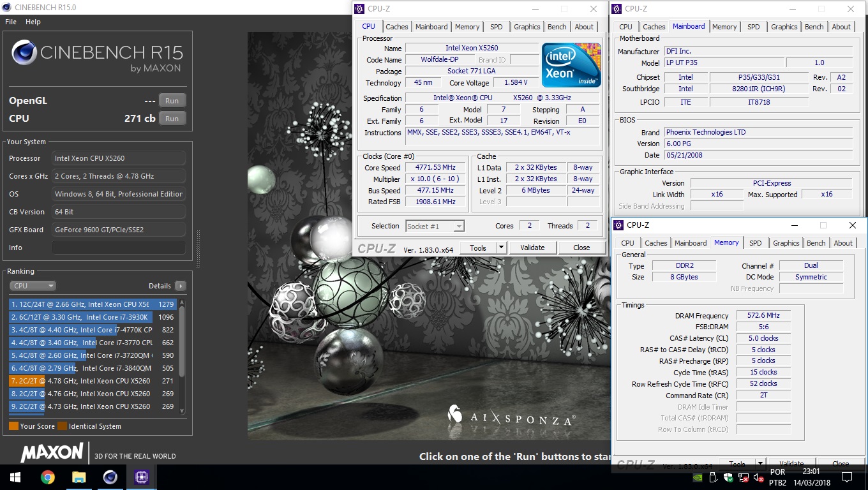Select ranking row 8 at 4.76 GHz

(93, 394)
